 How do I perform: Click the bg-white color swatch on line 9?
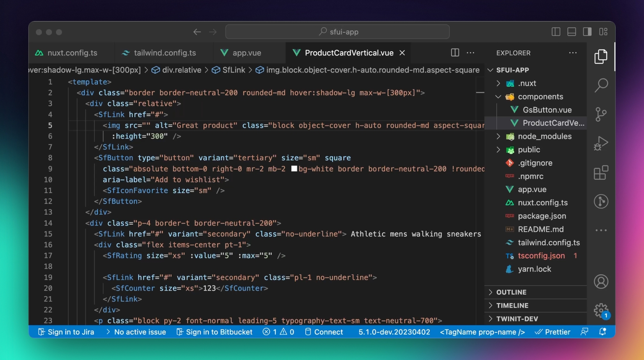pyautogui.click(x=294, y=169)
